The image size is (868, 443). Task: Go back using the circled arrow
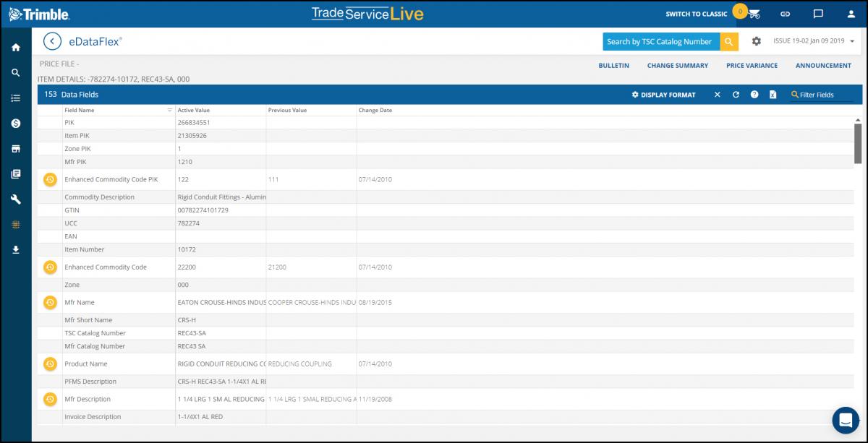tap(52, 41)
